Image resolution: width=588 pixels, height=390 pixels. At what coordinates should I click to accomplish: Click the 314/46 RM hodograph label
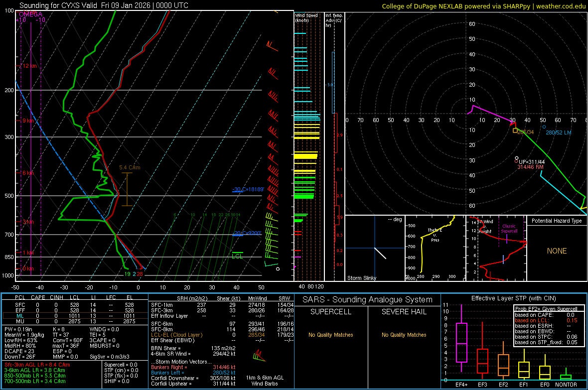tap(530, 167)
